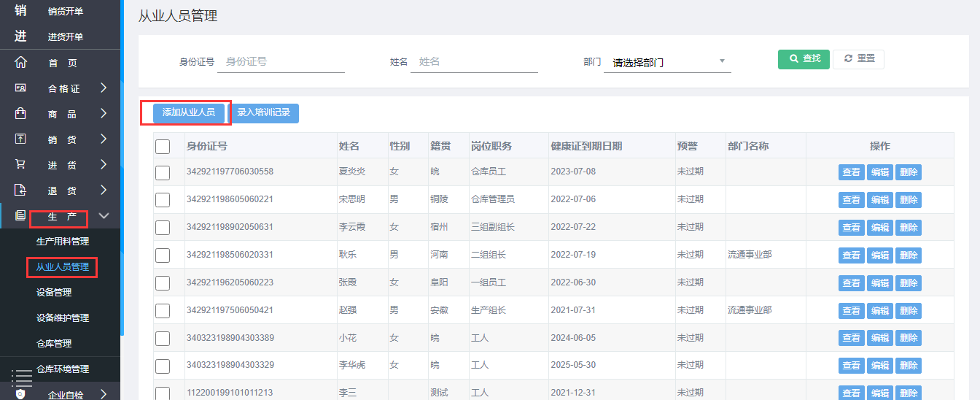Expand the 商品 menu chevron
980x400 pixels.
click(104, 113)
